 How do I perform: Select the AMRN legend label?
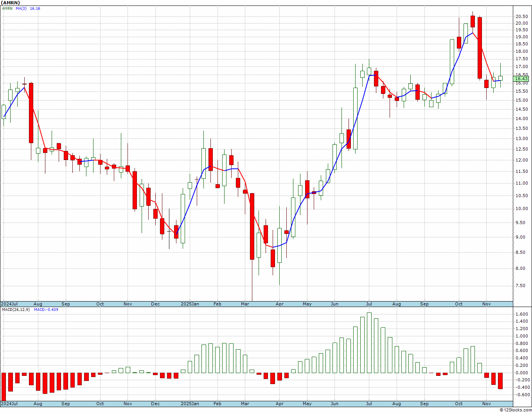point(7,9)
